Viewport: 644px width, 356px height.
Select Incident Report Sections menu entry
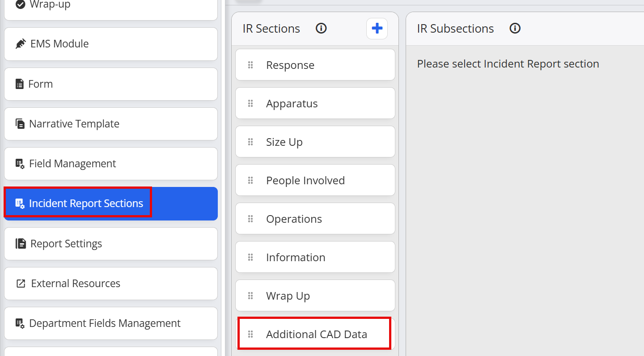(111, 203)
